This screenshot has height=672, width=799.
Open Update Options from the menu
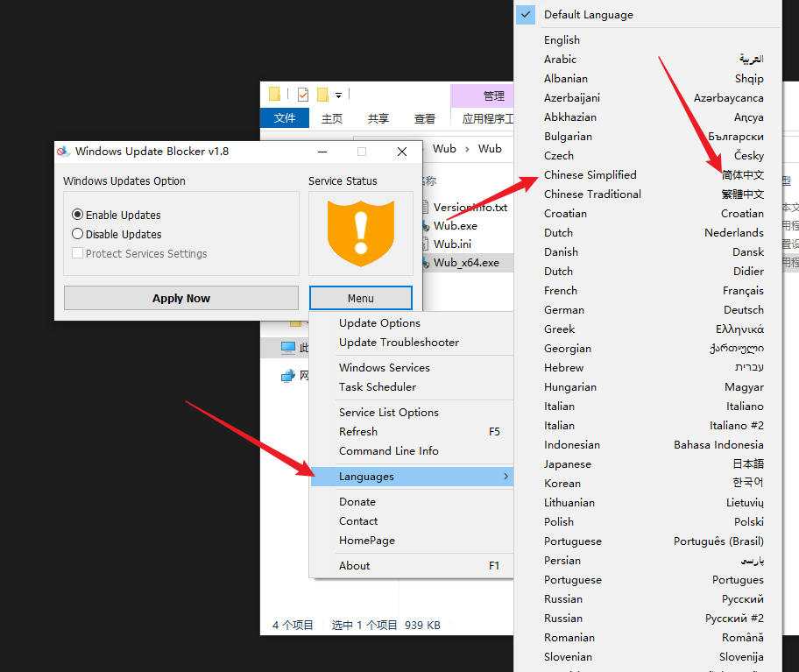(412, 323)
